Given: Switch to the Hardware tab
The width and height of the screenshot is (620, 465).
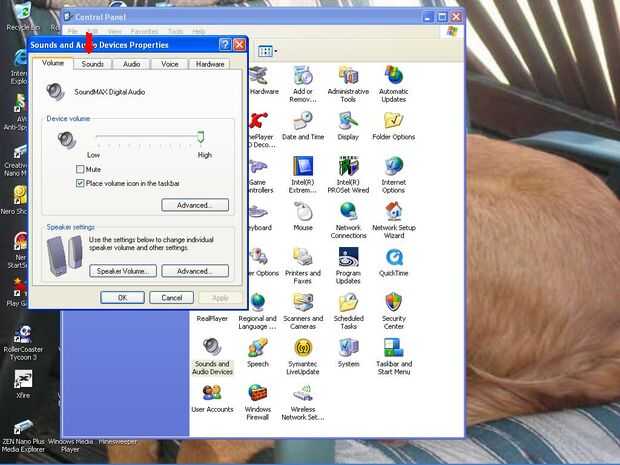Looking at the screenshot, I should (x=210, y=64).
